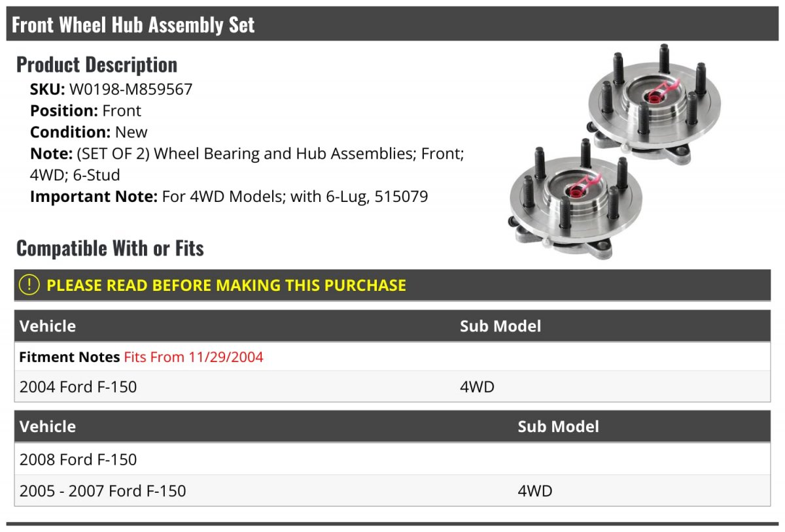This screenshot has width=785, height=532.
Task: Click the Sub Model header above 2008 row
Action: click(x=558, y=427)
